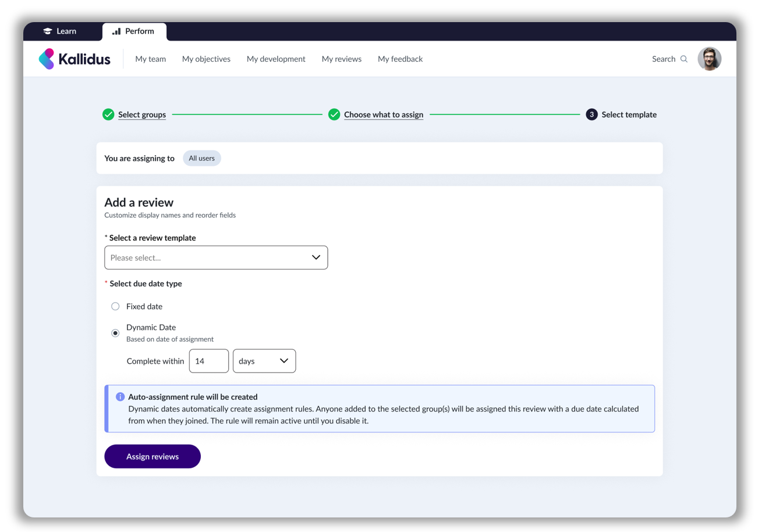The width and height of the screenshot is (762, 532).
Task: Open the user profile avatar
Action: point(709,59)
